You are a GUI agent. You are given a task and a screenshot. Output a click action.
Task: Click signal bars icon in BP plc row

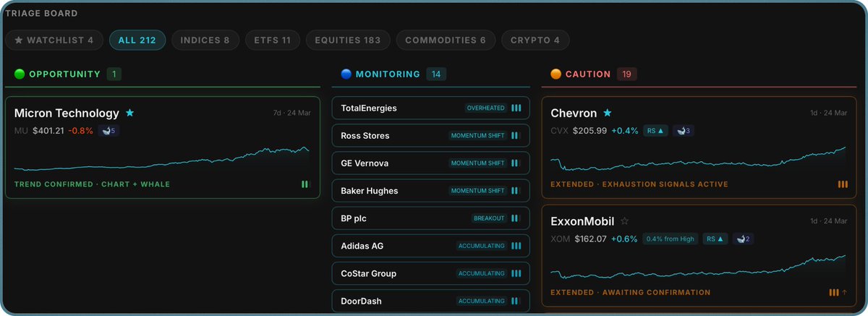point(515,218)
